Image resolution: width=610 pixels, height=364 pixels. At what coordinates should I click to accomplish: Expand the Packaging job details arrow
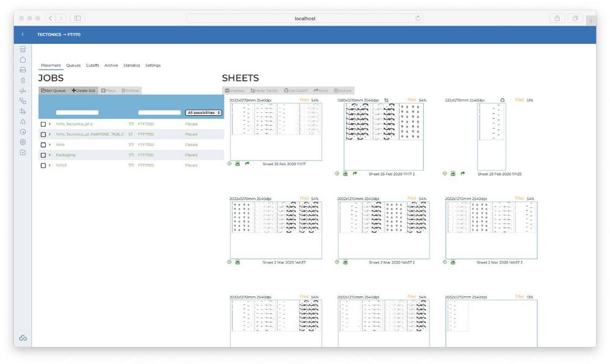50,155
